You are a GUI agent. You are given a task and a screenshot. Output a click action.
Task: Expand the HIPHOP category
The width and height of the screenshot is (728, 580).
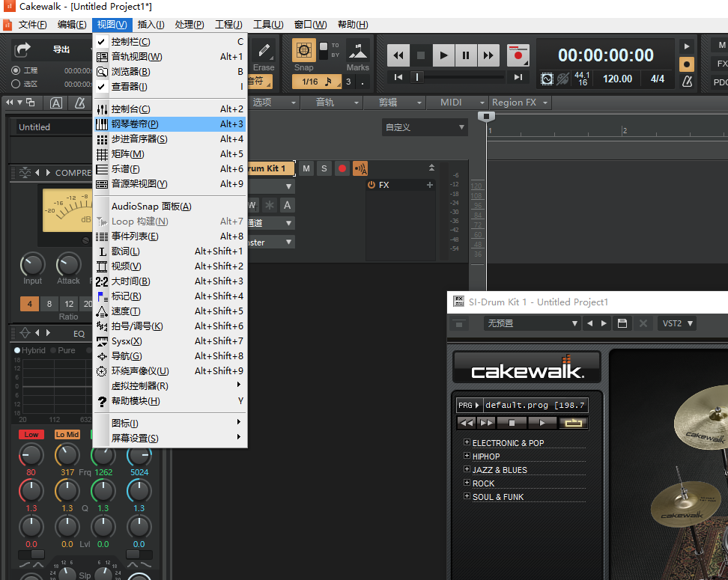pos(467,456)
